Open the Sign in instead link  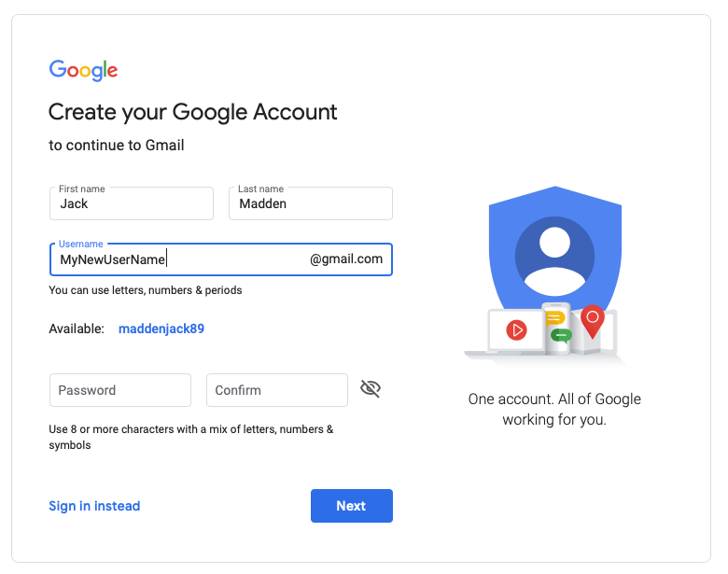tap(94, 506)
